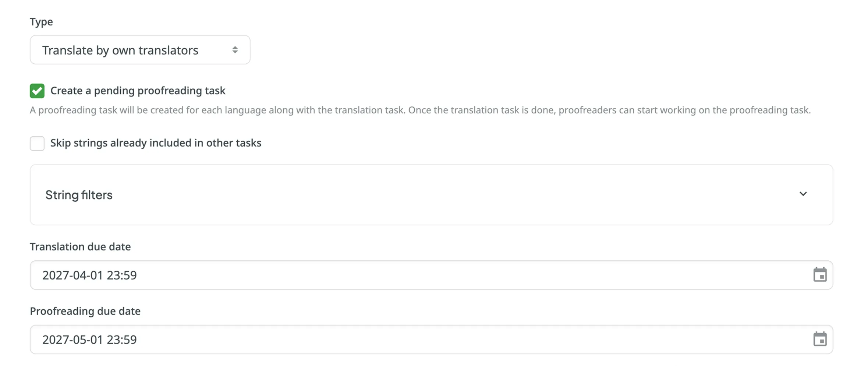Open the Translation due date calendar icon
The width and height of the screenshot is (868, 366).
click(819, 275)
